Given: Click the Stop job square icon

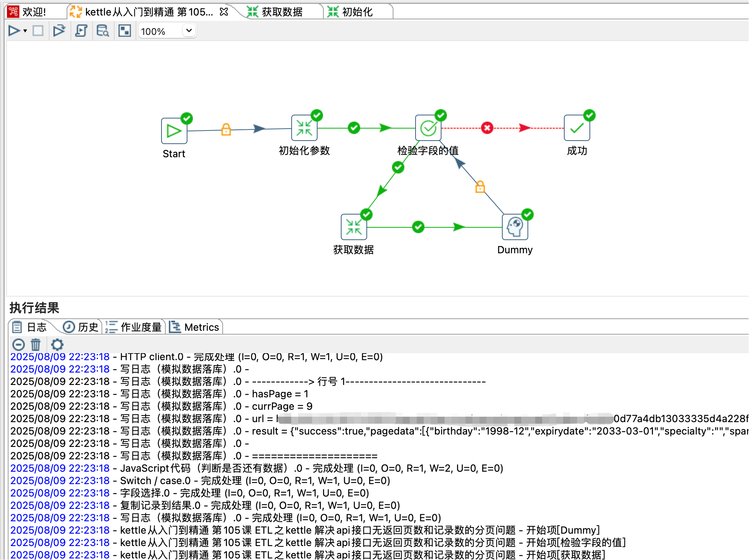Looking at the screenshot, I should pyautogui.click(x=38, y=31).
